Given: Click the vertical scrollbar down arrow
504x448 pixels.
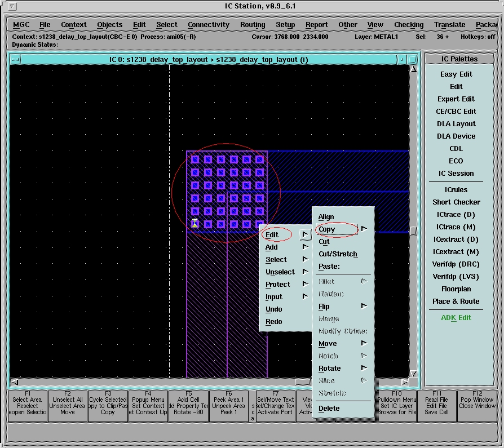Looking at the screenshot, I should click(x=413, y=374).
